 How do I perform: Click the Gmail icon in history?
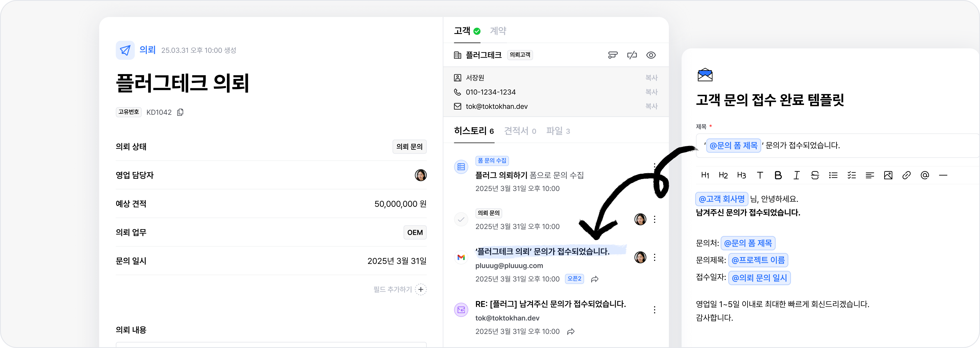[x=461, y=257]
